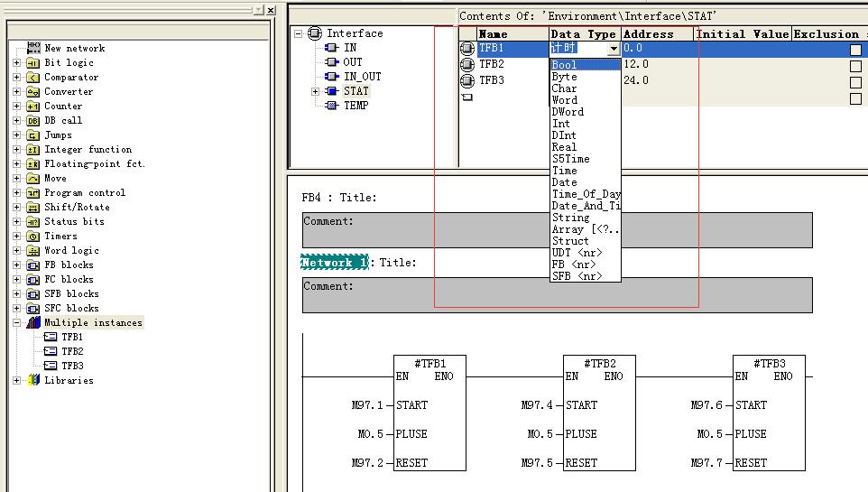
Task: Expand the FB blocks tree node
Action: click(17, 265)
